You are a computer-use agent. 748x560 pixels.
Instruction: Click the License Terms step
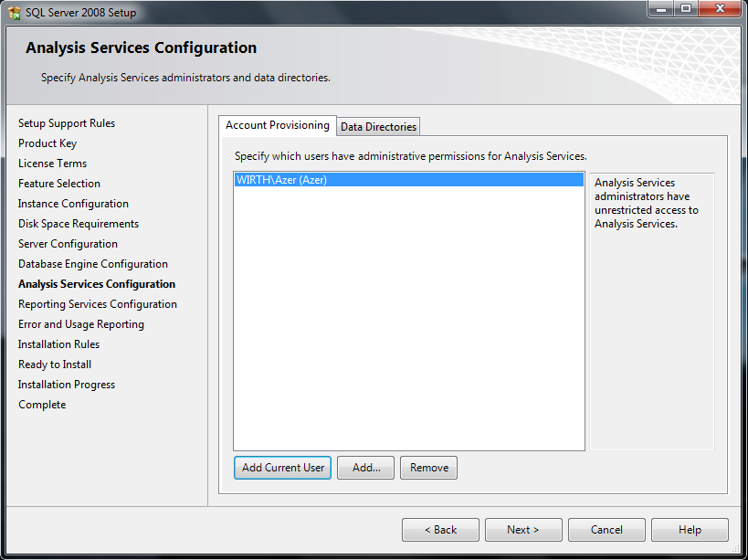(52, 164)
